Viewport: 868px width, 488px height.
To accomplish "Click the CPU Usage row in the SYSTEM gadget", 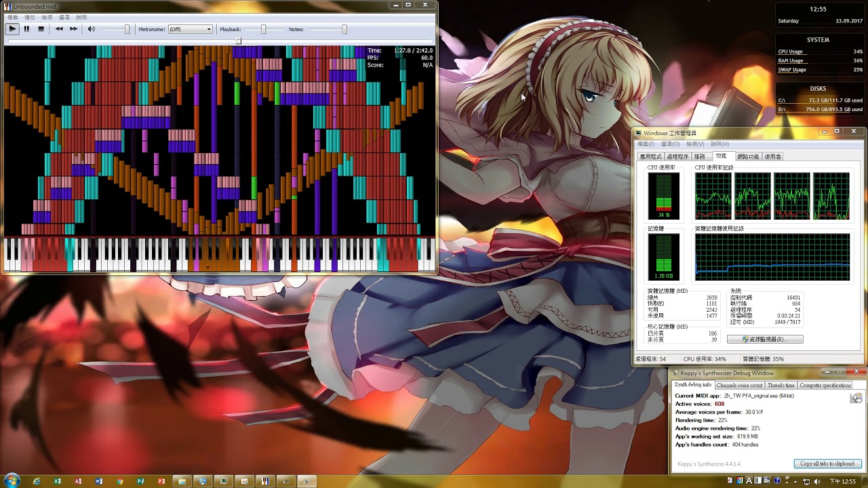I will tap(821, 52).
